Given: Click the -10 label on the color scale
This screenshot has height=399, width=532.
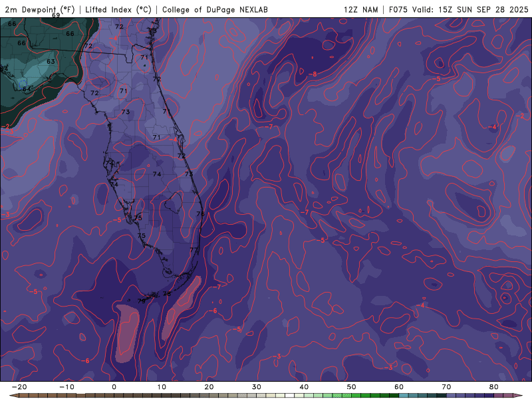Looking at the screenshot, I should coord(66,387).
